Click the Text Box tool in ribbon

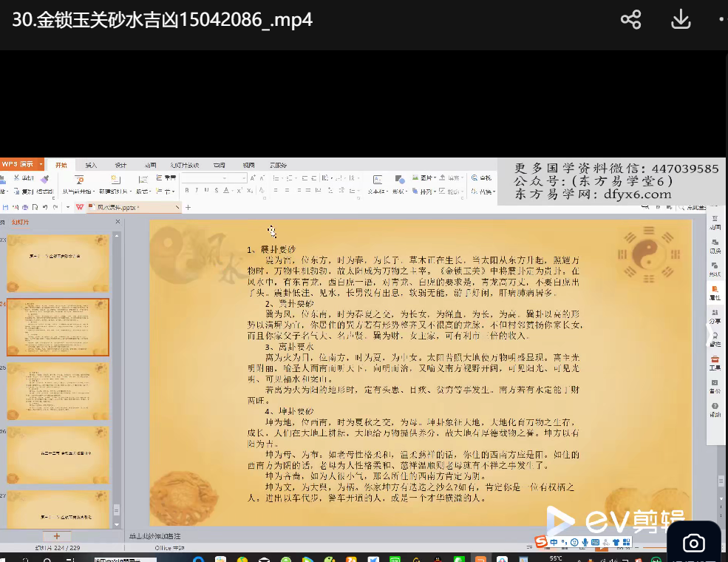coord(377,179)
